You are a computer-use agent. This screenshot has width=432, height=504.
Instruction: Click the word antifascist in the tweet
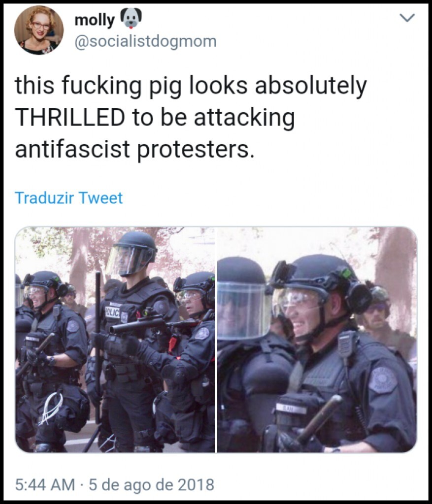tap(72, 150)
